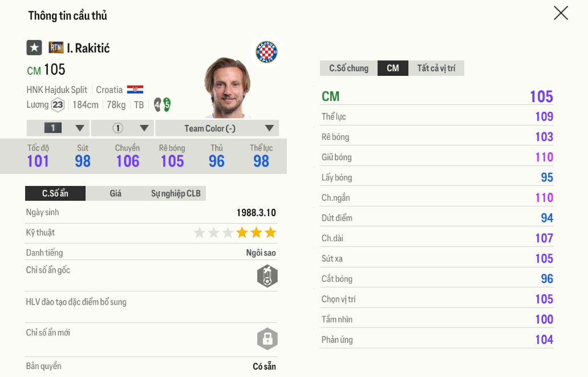Select the CM position tab
The image size is (588, 377).
[393, 68]
